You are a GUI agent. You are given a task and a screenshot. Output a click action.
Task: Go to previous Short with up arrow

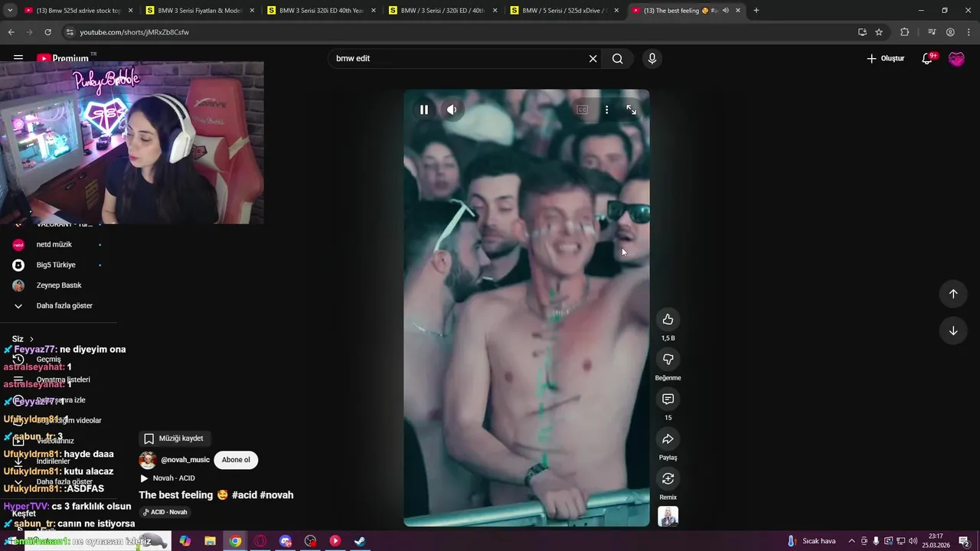tap(953, 294)
